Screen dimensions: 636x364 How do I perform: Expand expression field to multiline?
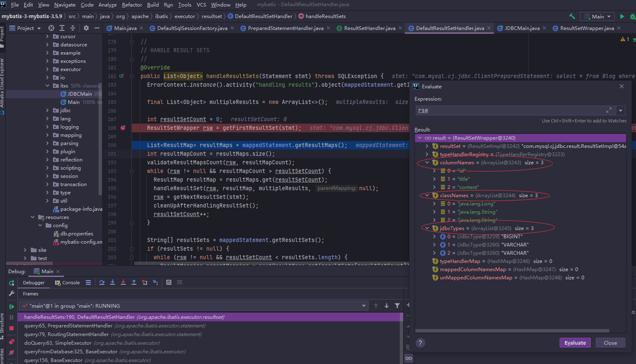(608, 111)
